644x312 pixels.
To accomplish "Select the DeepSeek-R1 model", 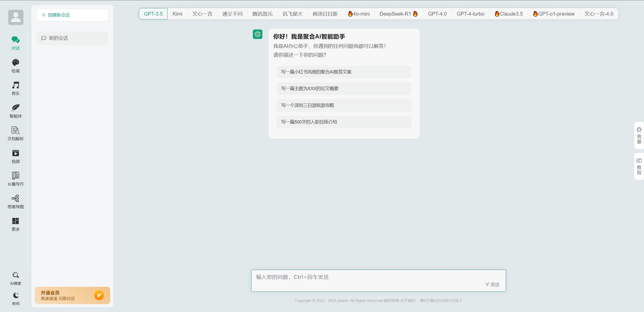I will click(398, 14).
